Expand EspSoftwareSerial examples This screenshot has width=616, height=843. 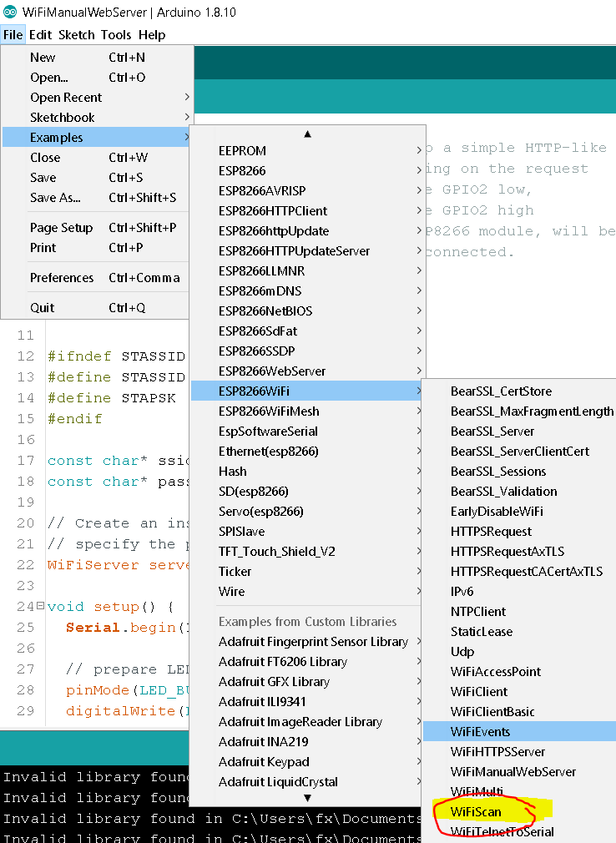click(x=307, y=432)
